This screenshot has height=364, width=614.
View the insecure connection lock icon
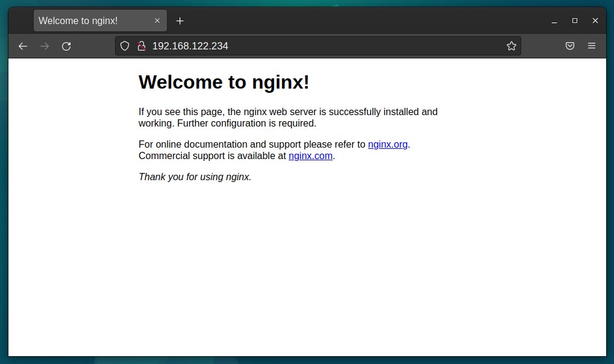coord(142,46)
